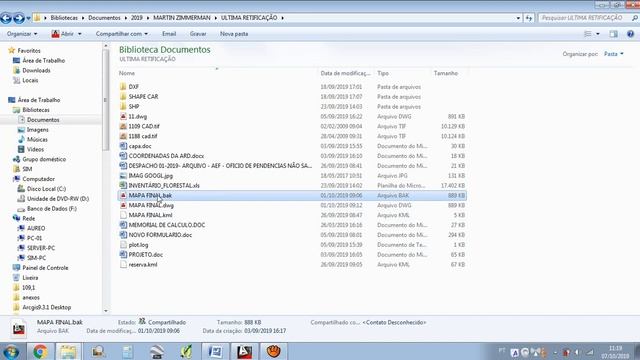
Task: Select the SHAPE CAR folder
Action: (x=143, y=96)
